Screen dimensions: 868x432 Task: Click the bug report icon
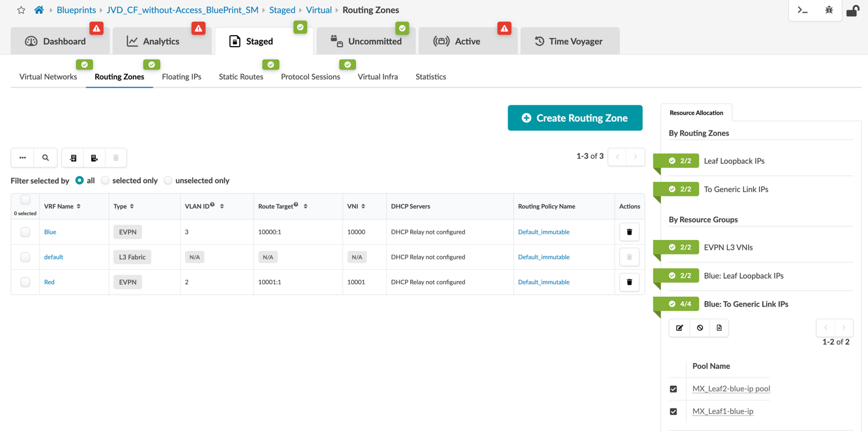(x=829, y=10)
